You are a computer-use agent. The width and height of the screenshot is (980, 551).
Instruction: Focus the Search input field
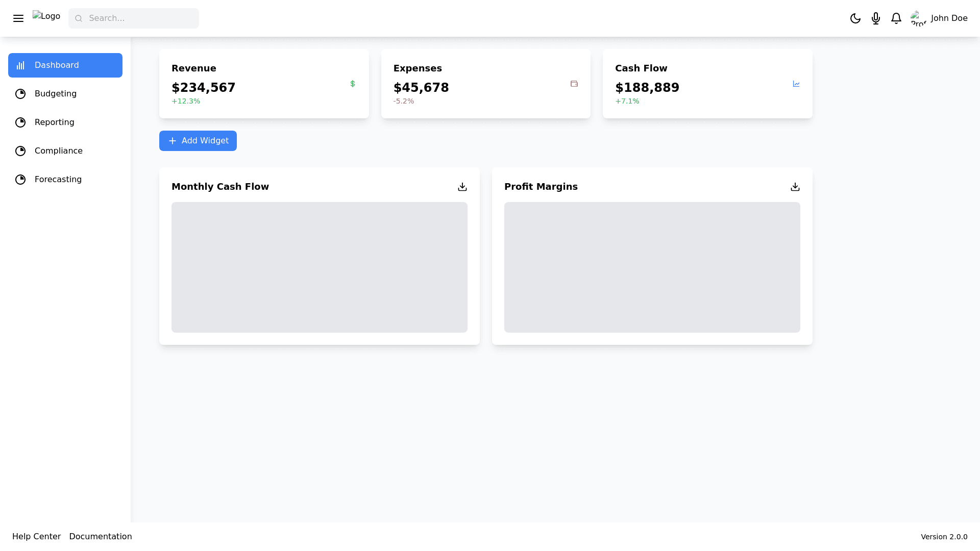click(x=140, y=18)
